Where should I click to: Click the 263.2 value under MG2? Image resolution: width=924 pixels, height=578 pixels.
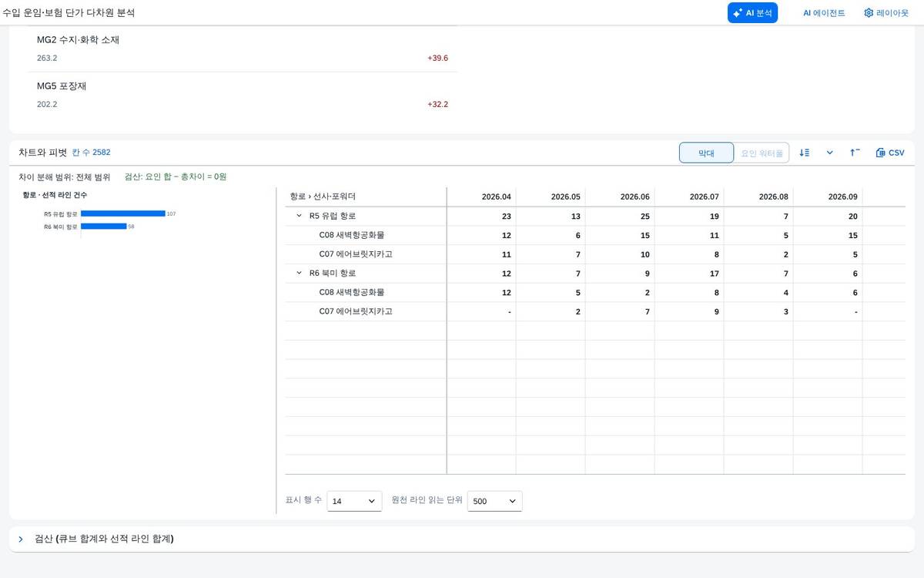pyautogui.click(x=47, y=59)
